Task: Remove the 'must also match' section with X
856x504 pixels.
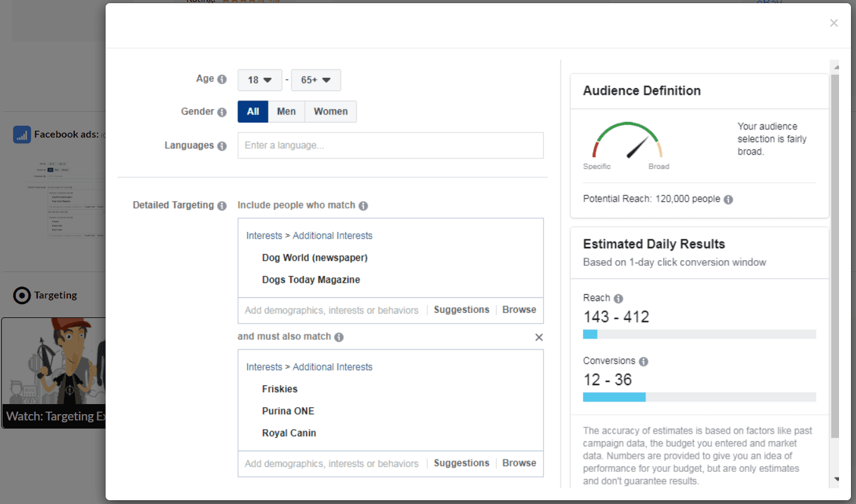Action: click(539, 337)
